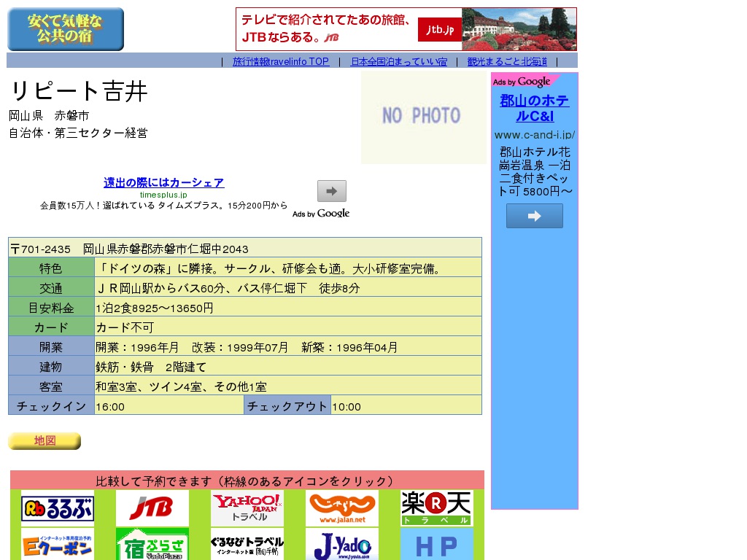Click the 16:00 check-in time cell
The height and width of the screenshot is (560, 747).
pyautogui.click(x=169, y=405)
